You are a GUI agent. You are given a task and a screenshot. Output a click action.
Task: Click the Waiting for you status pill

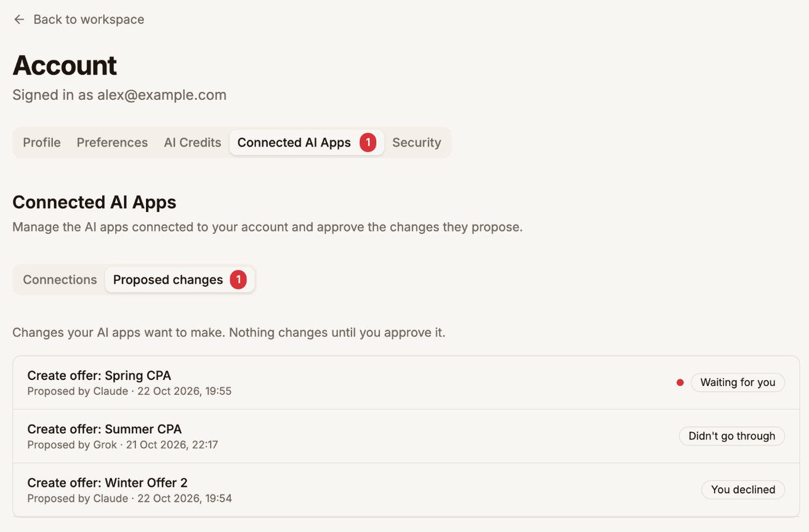click(738, 382)
